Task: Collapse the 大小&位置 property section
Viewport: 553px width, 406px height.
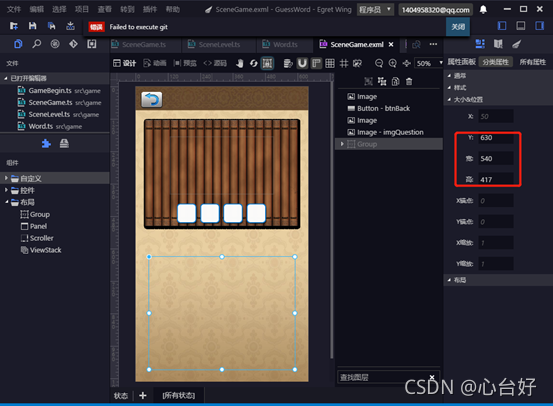Action: 449,99
